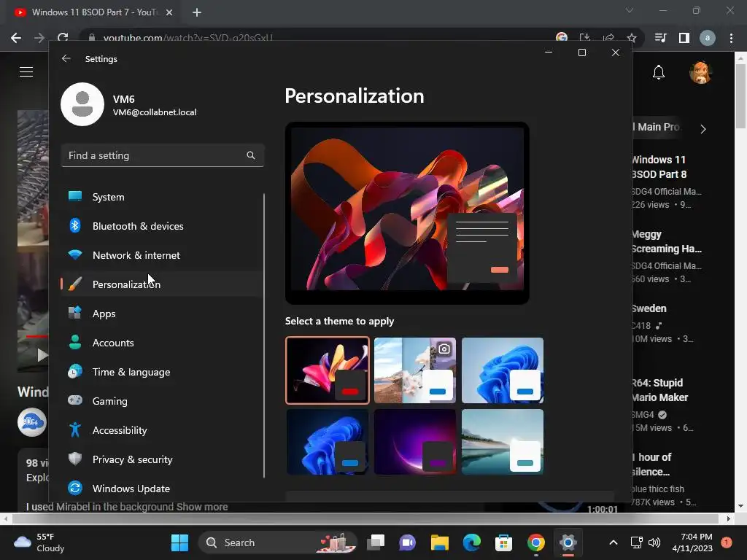Open Chrome tab search chevron

[x=630, y=10]
